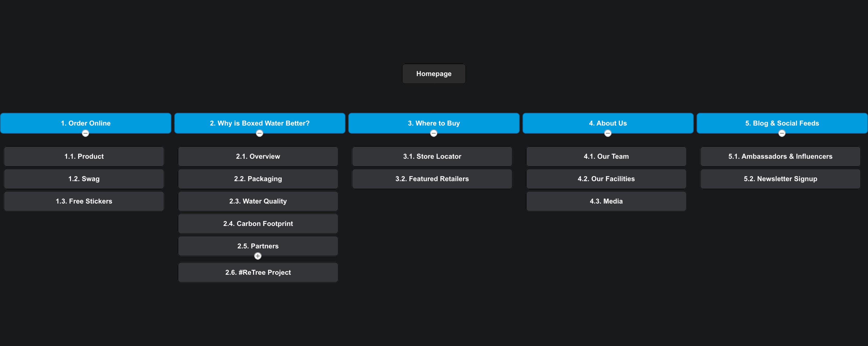Open the 1.3. Free Stickers node
This screenshot has height=346, width=868.
84,201
